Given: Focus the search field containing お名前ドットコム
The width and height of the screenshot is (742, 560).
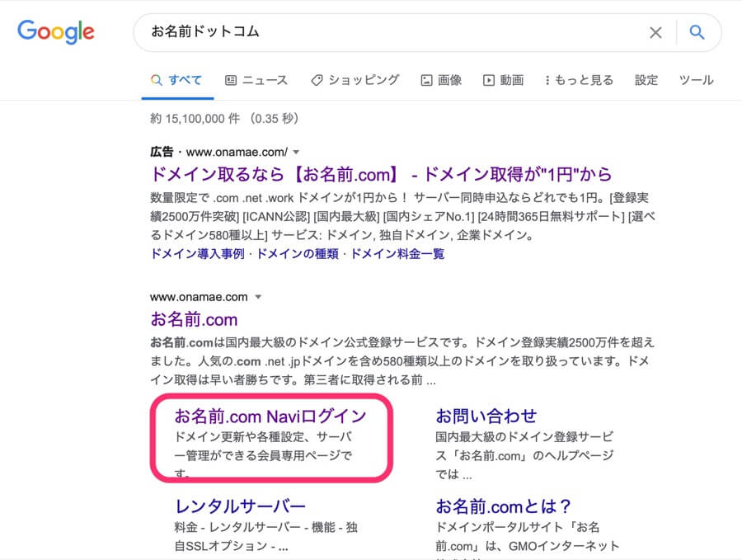Looking at the screenshot, I should (387, 33).
